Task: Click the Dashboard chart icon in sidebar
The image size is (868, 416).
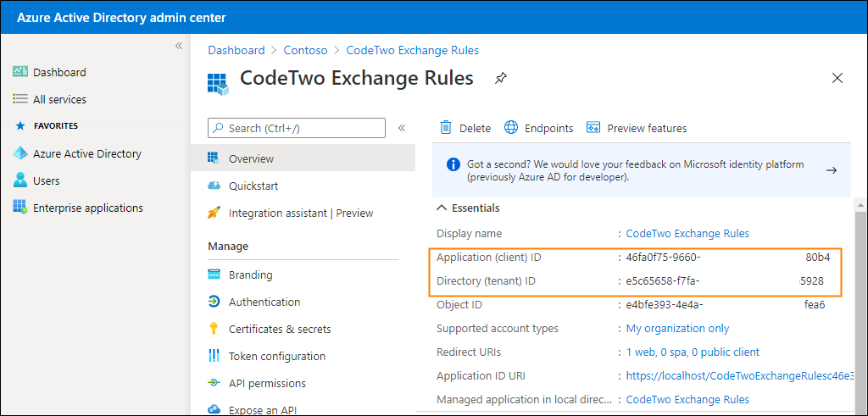Action: pos(20,72)
